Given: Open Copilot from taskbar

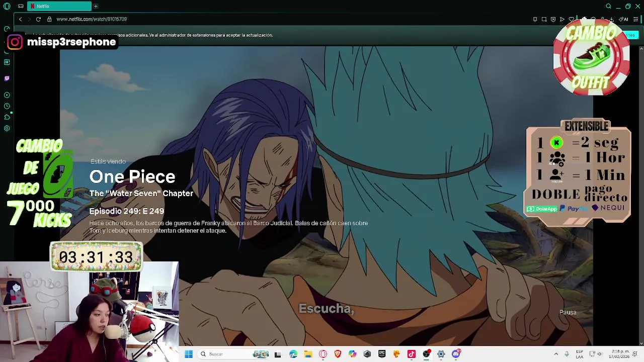Looking at the screenshot, I should point(352,354).
